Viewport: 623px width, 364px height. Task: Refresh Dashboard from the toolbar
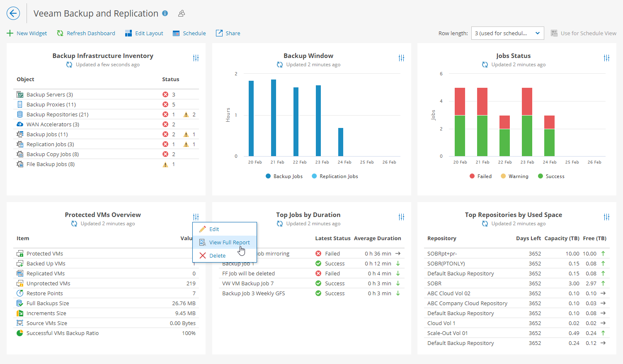(x=86, y=33)
